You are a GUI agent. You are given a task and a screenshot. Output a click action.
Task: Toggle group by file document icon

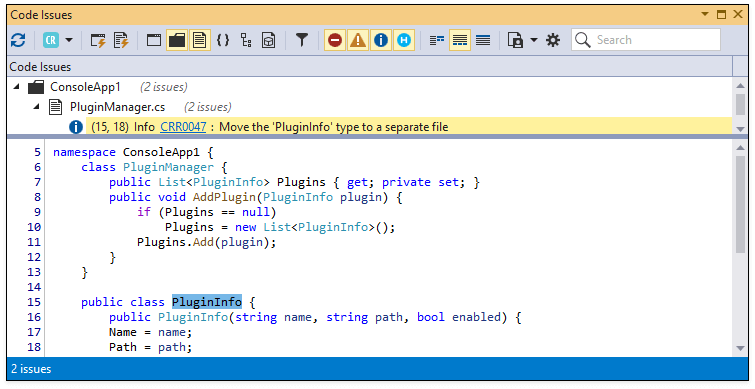click(199, 40)
